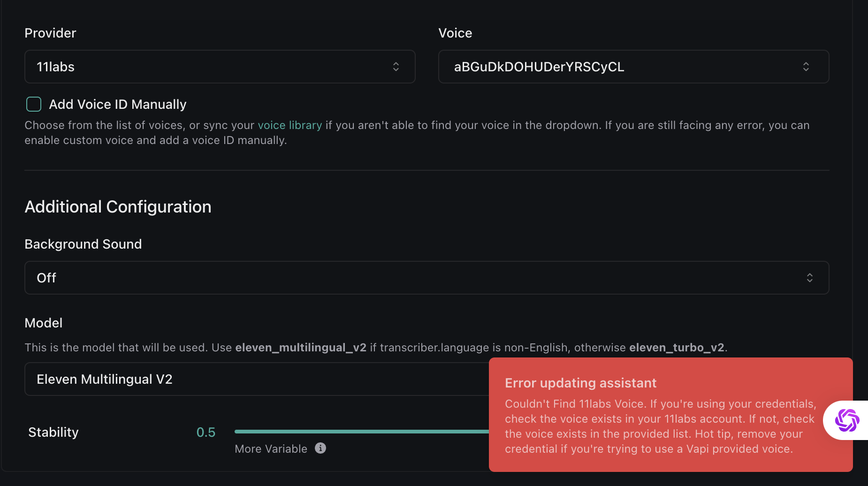This screenshot has width=868, height=486.
Task: Adjust the Stability slider track
Action: point(361,432)
